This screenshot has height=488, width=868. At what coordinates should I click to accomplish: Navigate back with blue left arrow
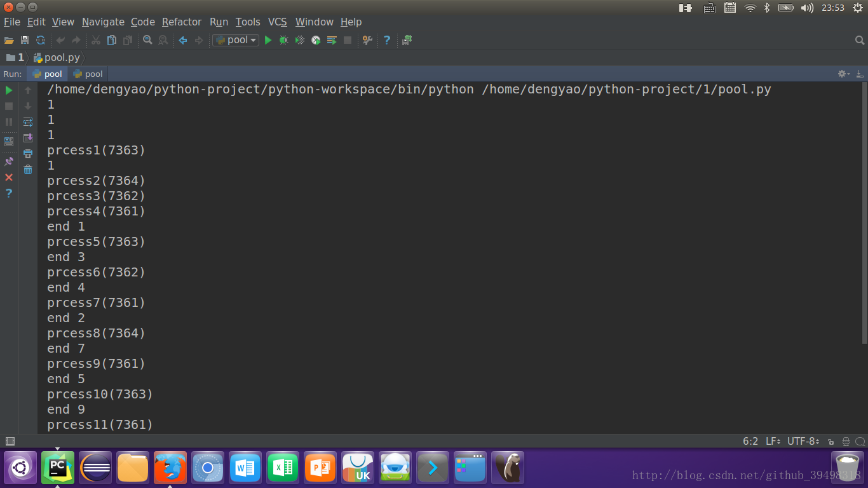pyautogui.click(x=183, y=40)
